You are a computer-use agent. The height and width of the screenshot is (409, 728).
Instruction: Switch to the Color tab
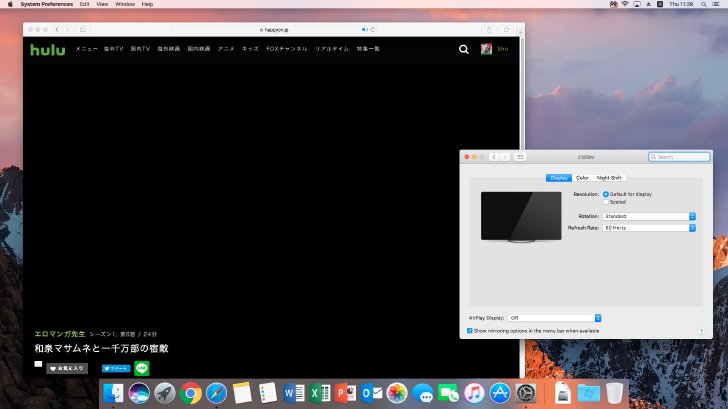[582, 178]
